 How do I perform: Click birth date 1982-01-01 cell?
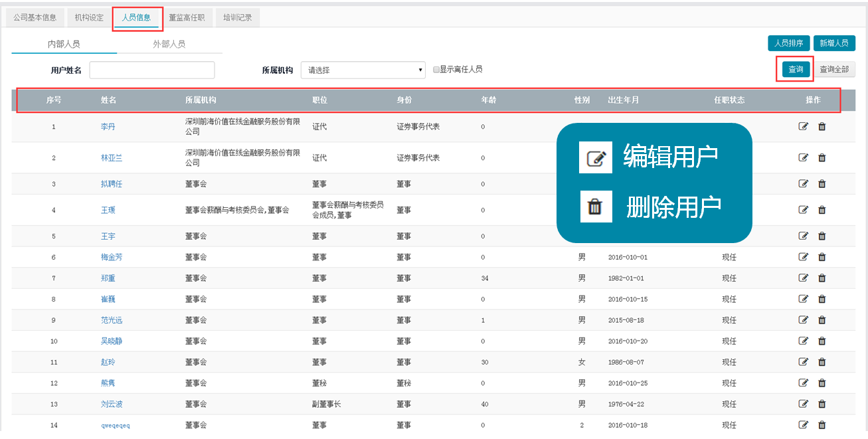pyautogui.click(x=626, y=278)
